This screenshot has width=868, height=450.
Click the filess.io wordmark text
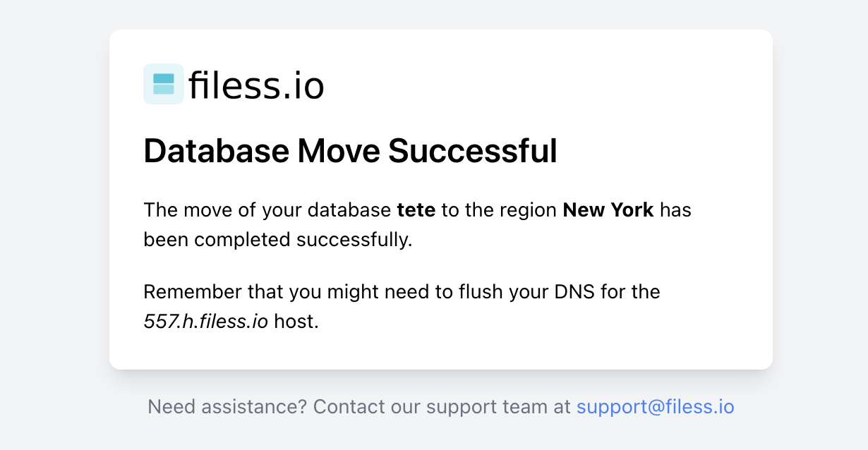[256, 85]
